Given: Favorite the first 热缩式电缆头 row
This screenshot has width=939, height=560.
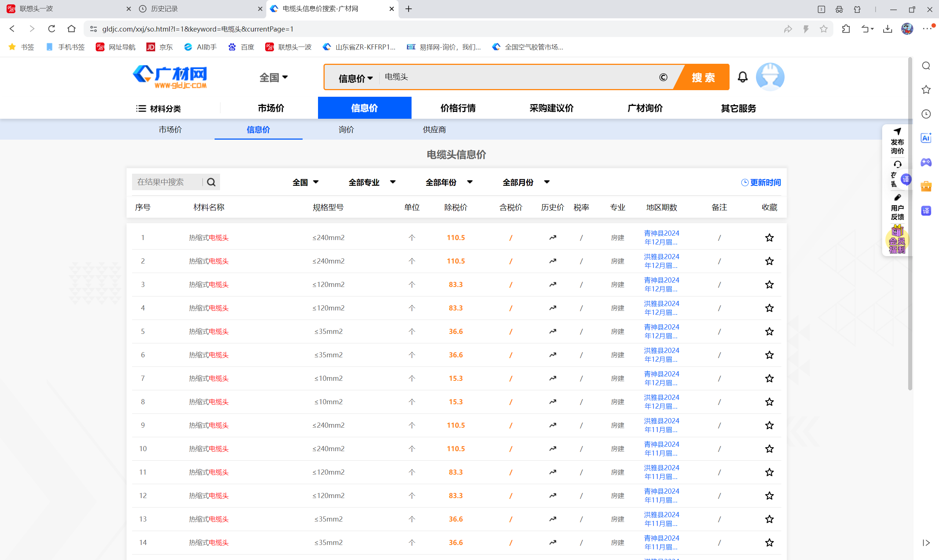Looking at the screenshot, I should pyautogui.click(x=769, y=237).
